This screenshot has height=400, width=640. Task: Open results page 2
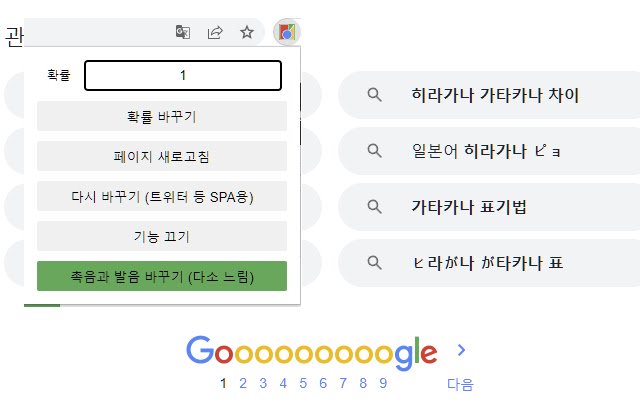(243, 383)
